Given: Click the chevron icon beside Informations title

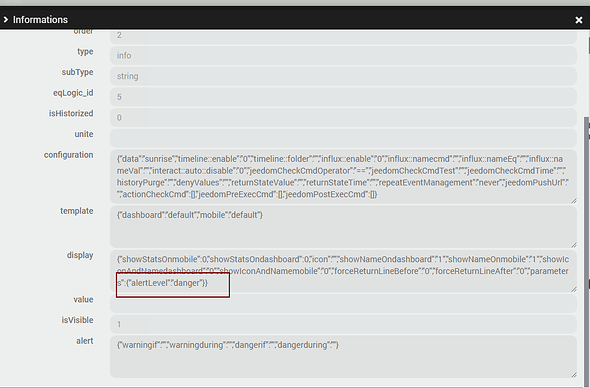Looking at the screenshot, I should point(5,19).
